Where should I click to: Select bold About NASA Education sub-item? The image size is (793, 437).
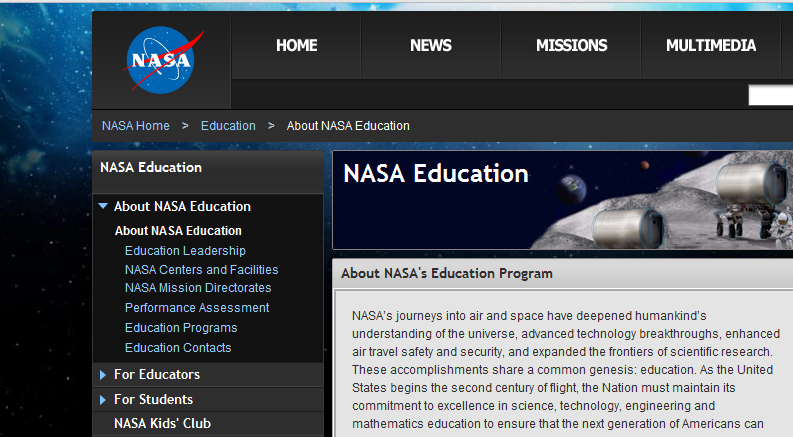click(x=178, y=231)
